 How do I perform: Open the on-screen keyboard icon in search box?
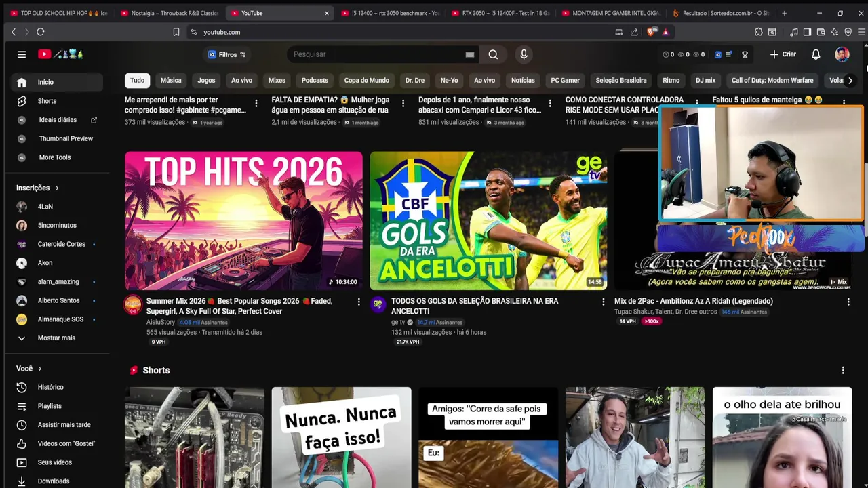(x=470, y=54)
